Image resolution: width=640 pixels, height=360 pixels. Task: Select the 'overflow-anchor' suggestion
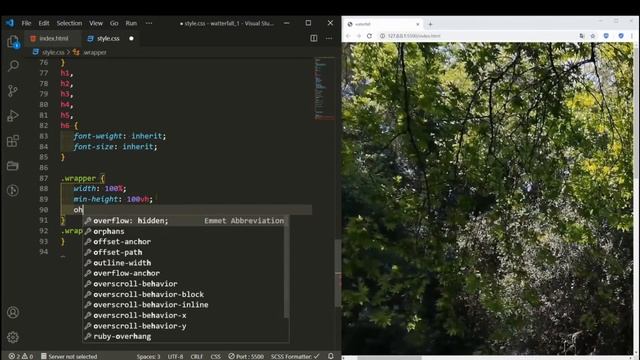(184, 273)
